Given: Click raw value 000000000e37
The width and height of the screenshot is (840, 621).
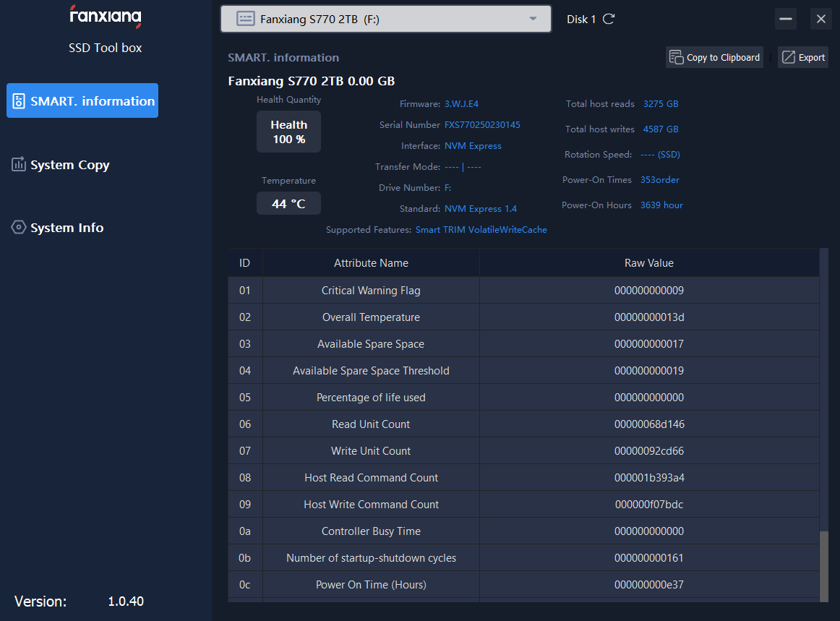Looking at the screenshot, I should (x=648, y=585).
